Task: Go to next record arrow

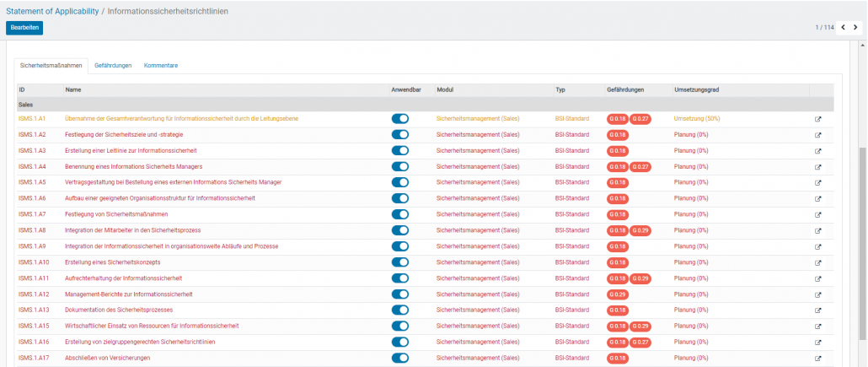Action: pos(855,28)
